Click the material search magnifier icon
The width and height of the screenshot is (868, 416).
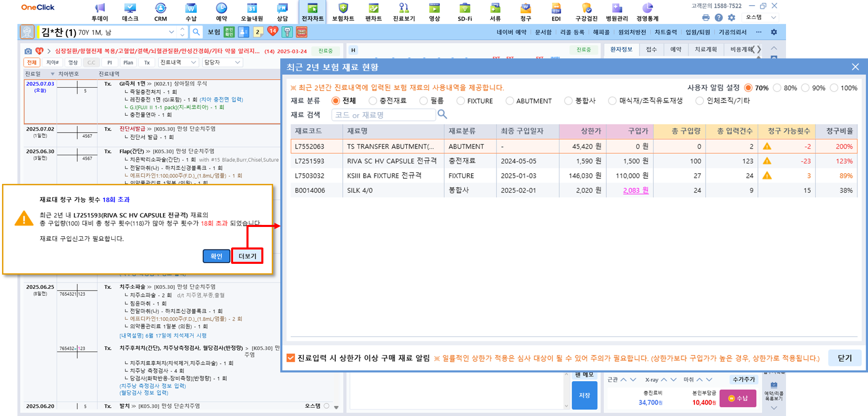click(x=442, y=115)
